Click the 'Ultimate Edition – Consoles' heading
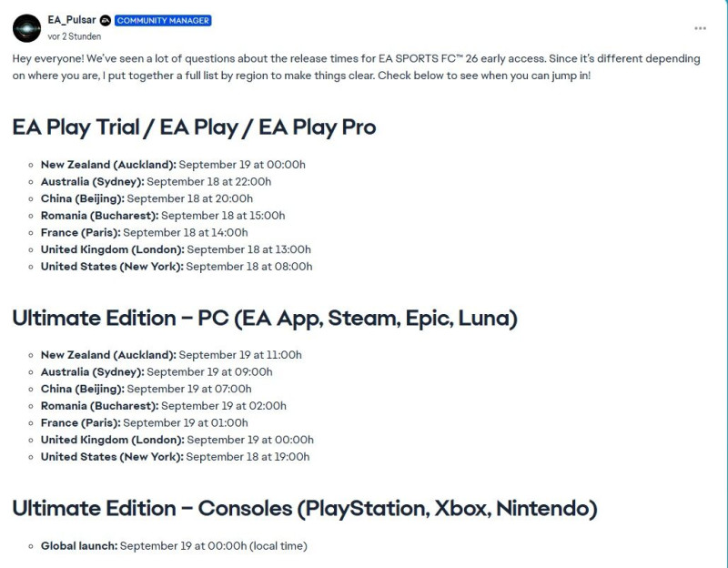The height and width of the screenshot is (568, 728). coord(304,509)
